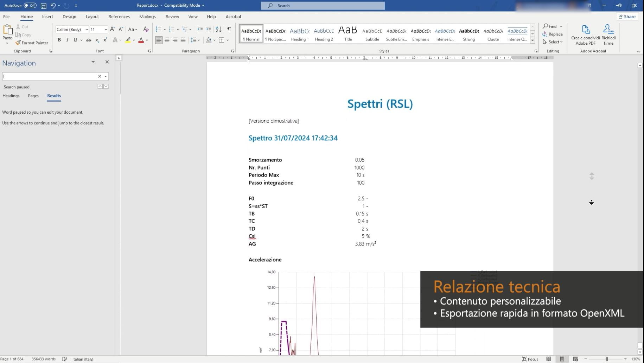Toggle the show paragraph marks icon
Viewport: 644px width, 363px height.
point(229,29)
